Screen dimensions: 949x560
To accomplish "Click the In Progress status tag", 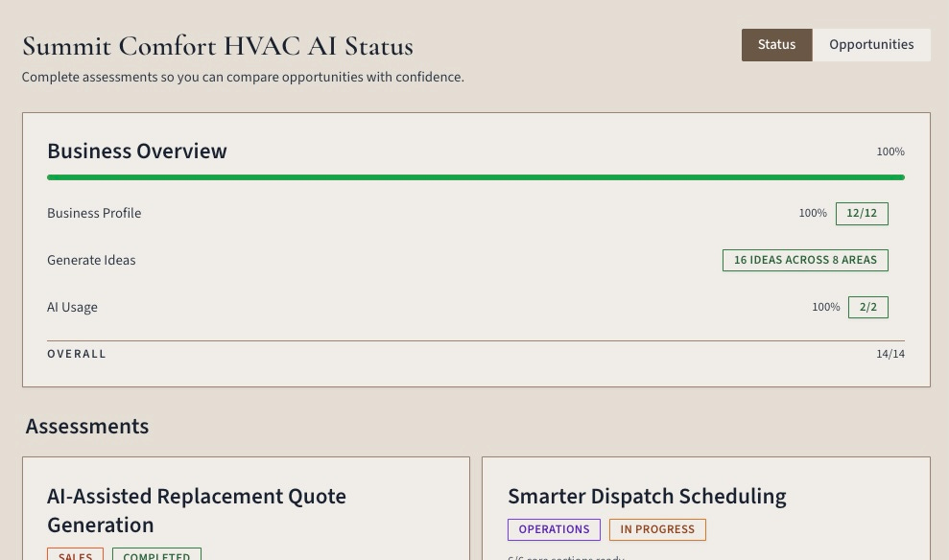I will [657, 529].
